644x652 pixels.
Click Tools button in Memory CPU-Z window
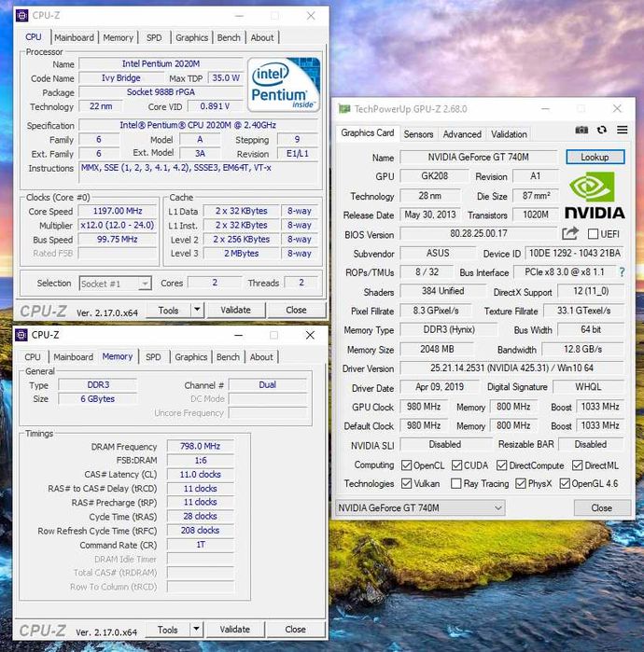[167, 629]
